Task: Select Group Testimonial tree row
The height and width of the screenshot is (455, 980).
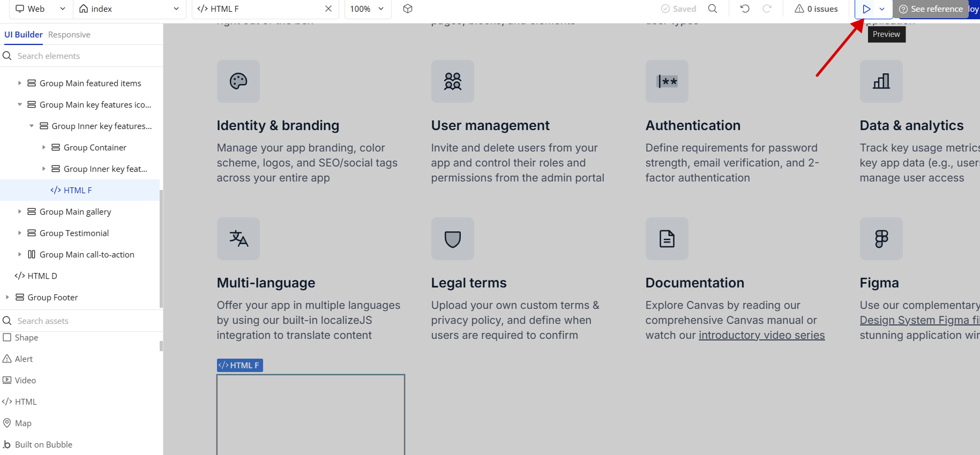Action: tap(80, 233)
